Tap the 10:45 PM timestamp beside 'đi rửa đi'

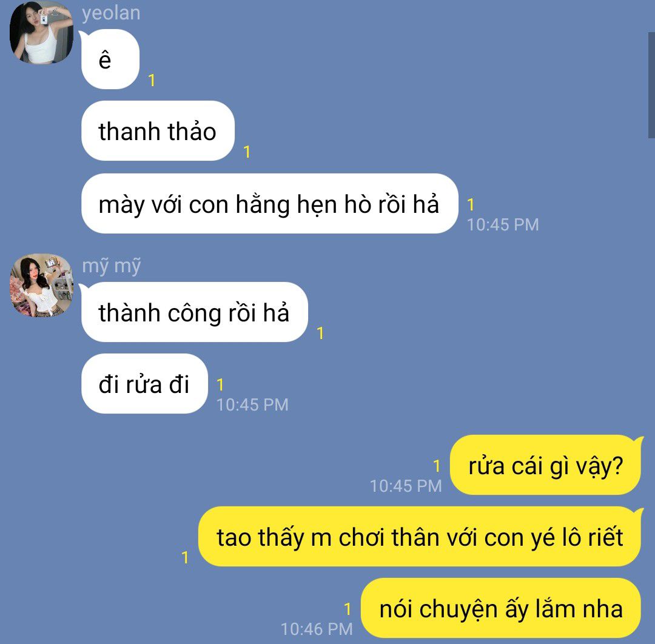pyautogui.click(x=252, y=404)
